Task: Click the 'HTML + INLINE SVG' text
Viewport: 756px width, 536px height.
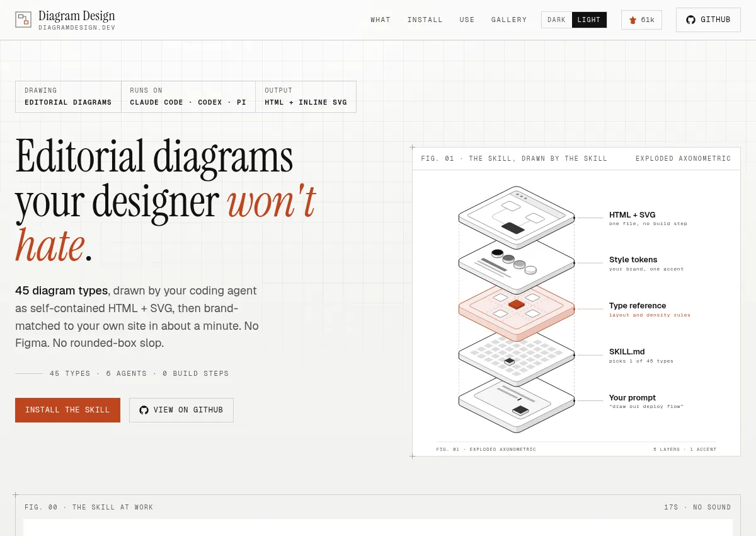Action: click(306, 102)
